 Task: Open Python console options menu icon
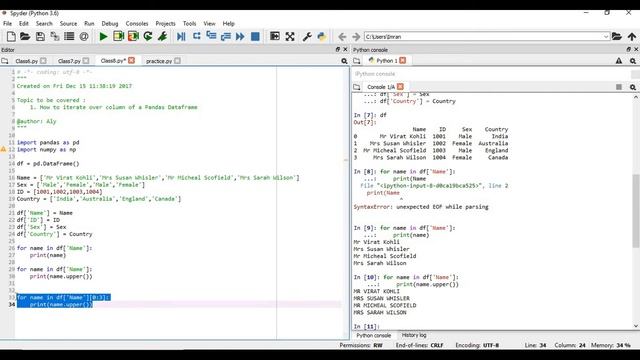633,61
